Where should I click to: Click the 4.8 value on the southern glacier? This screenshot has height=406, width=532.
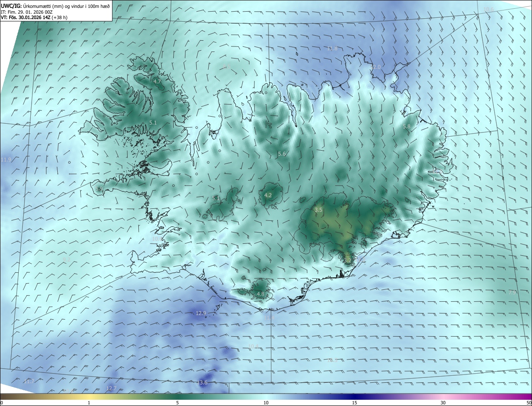click(261, 294)
